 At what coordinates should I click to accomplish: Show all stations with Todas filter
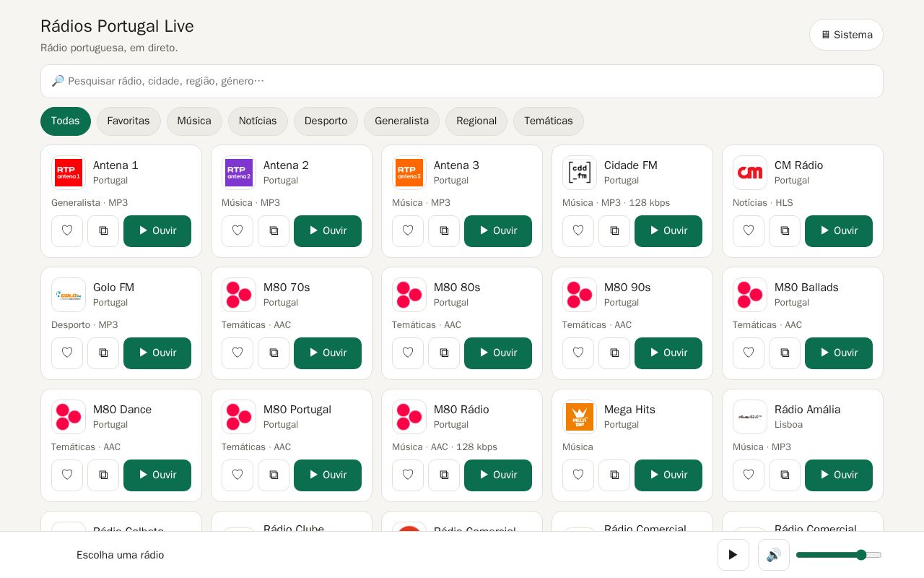point(66,121)
